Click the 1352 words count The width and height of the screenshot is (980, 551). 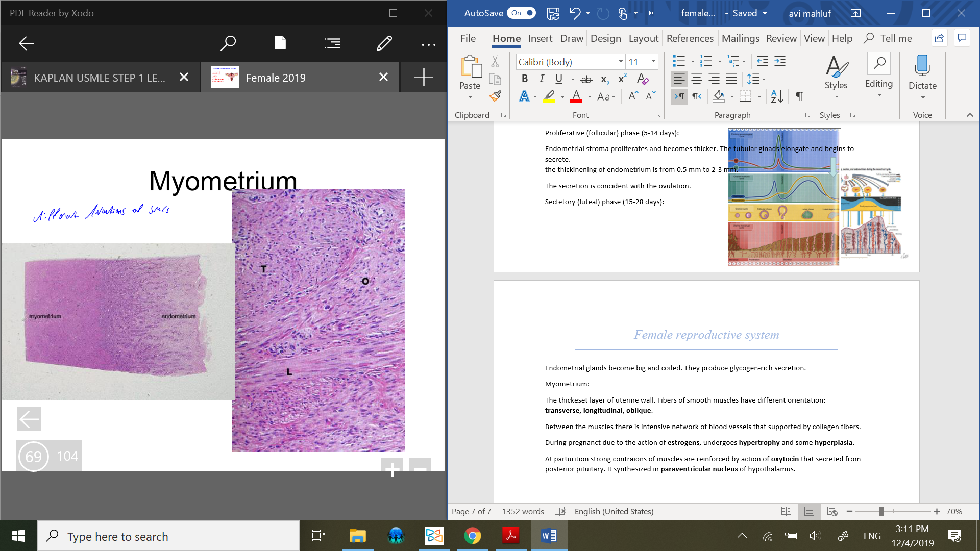[523, 511]
